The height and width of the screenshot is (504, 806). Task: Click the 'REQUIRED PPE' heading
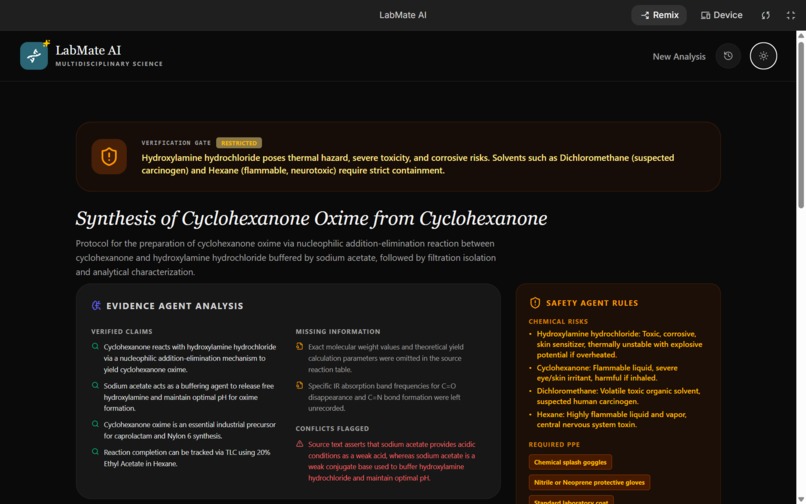(554, 444)
